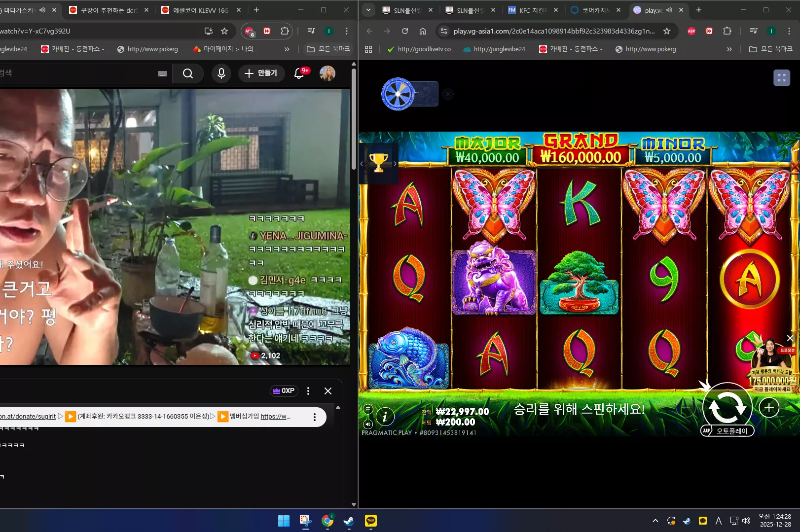Open the trophy tournament panel
Screen dimensions: 800x532
coord(378,163)
